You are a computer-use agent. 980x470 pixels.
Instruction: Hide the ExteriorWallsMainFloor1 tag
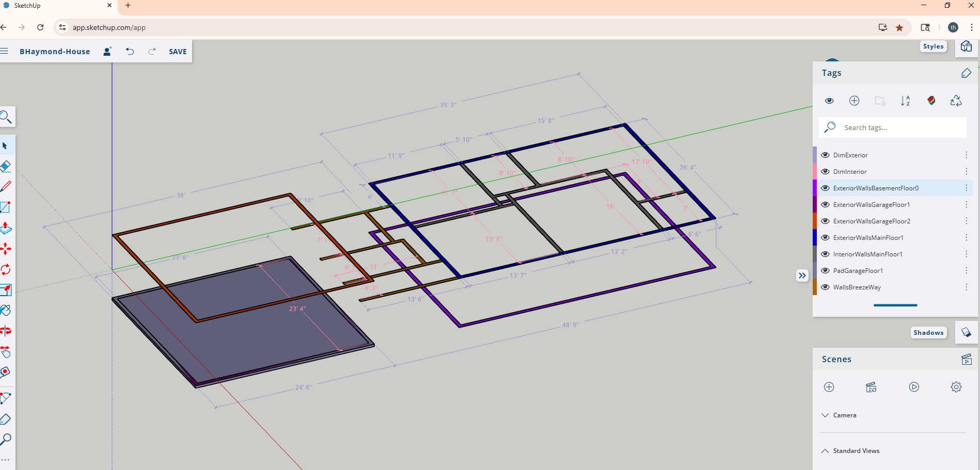[825, 237]
